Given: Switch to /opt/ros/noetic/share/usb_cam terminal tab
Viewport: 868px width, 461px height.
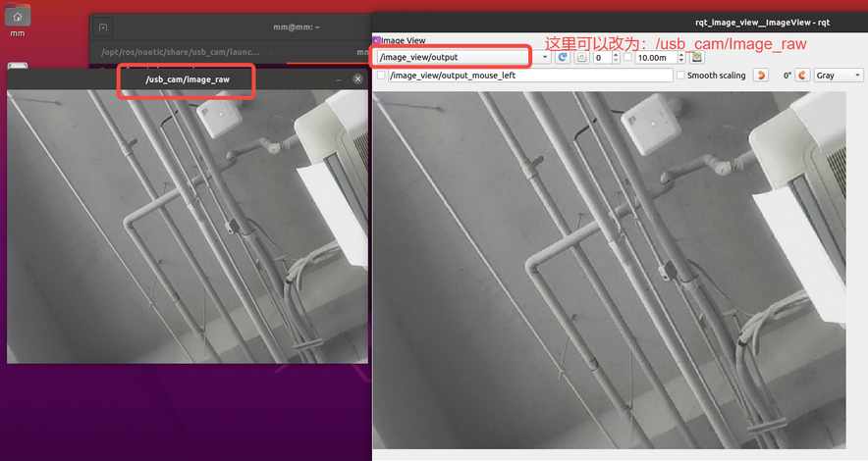Looking at the screenshot, I should tap(181, 52).
